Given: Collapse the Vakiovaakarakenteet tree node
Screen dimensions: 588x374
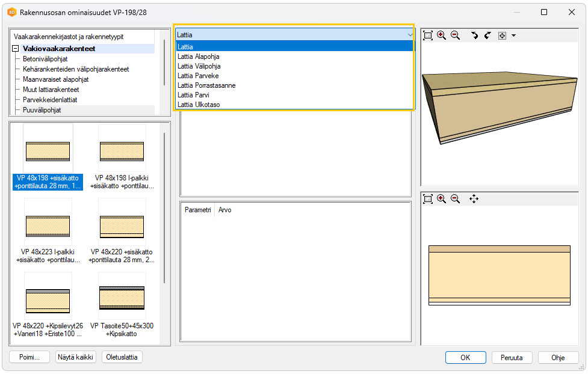Looking at the screenshot, I should click(x=16, y=48).
